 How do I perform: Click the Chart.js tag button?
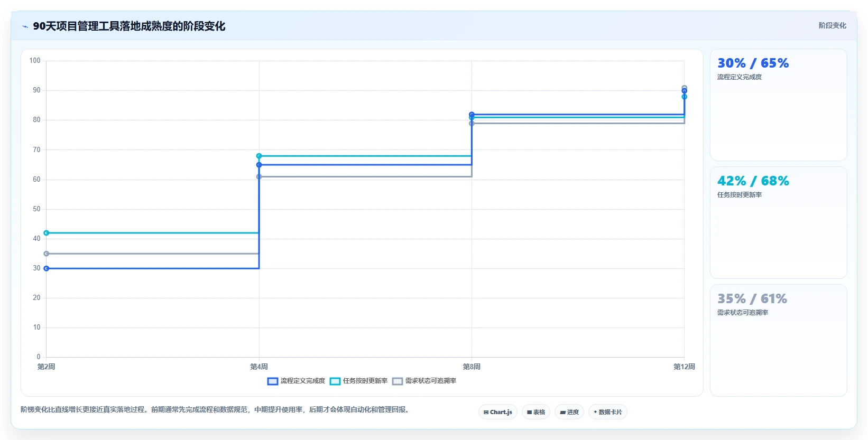click(x=497, y=412)
